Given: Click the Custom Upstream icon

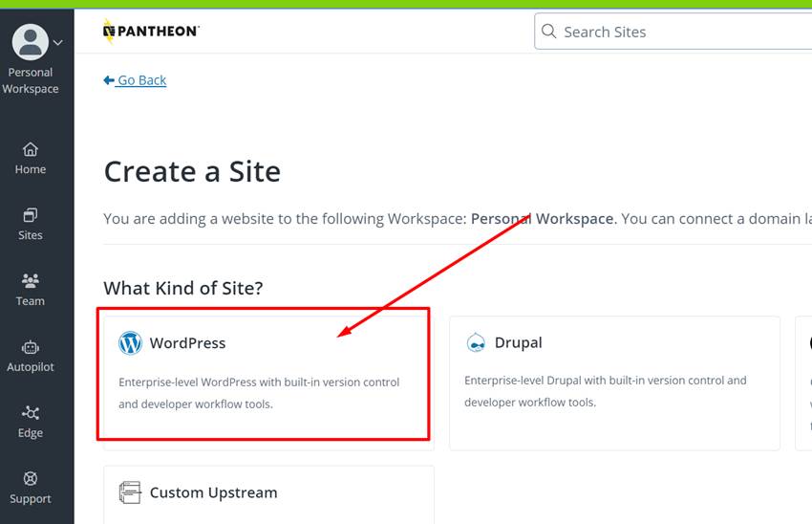Looking at the screenshot, I should 130,492.
